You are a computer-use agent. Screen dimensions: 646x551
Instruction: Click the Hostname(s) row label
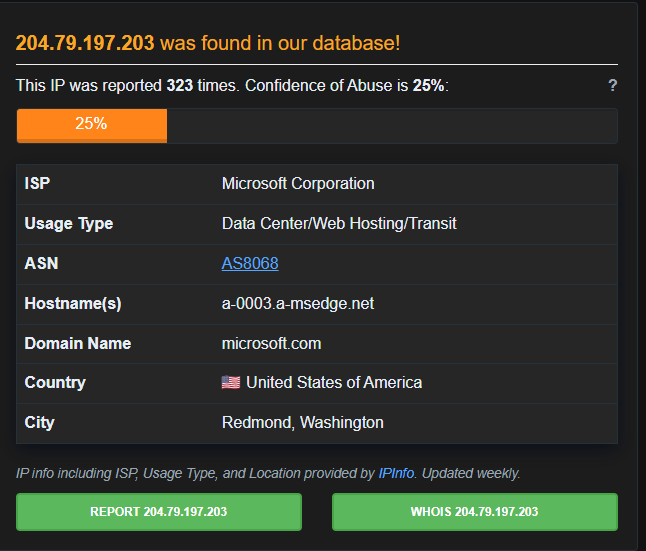tap(73, 304)
